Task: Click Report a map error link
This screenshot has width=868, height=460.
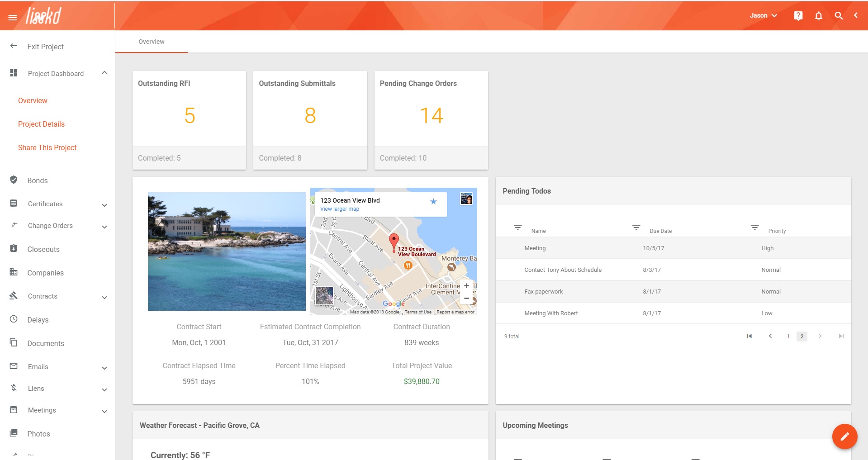Action: tap(455, 312)
